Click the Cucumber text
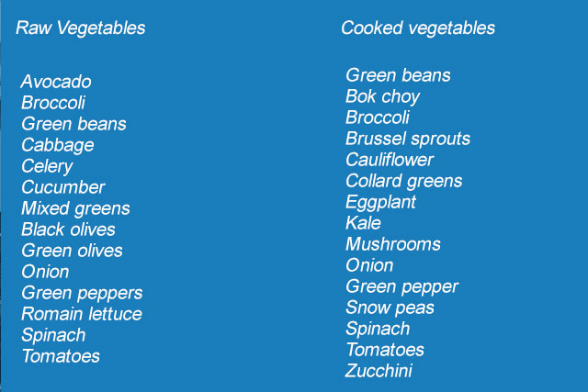The image size is (588, 392). pyautogui.click(x=63, y=187)
